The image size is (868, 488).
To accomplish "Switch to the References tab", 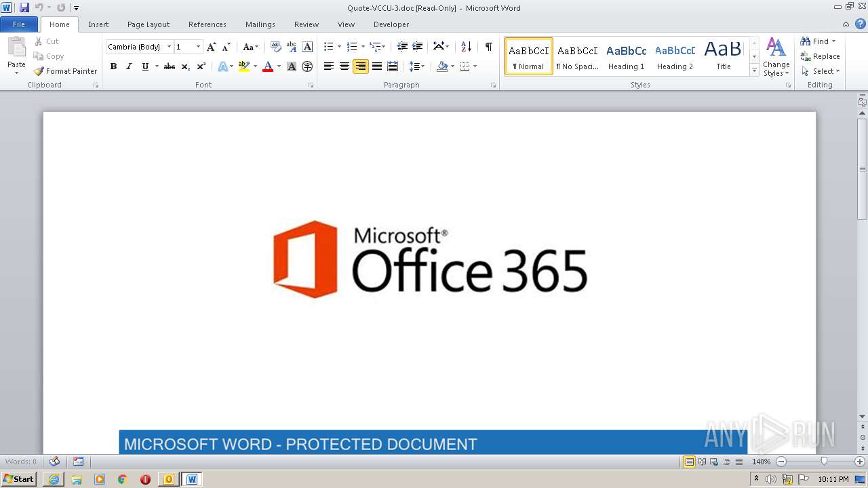I will [x=208, y=24].
